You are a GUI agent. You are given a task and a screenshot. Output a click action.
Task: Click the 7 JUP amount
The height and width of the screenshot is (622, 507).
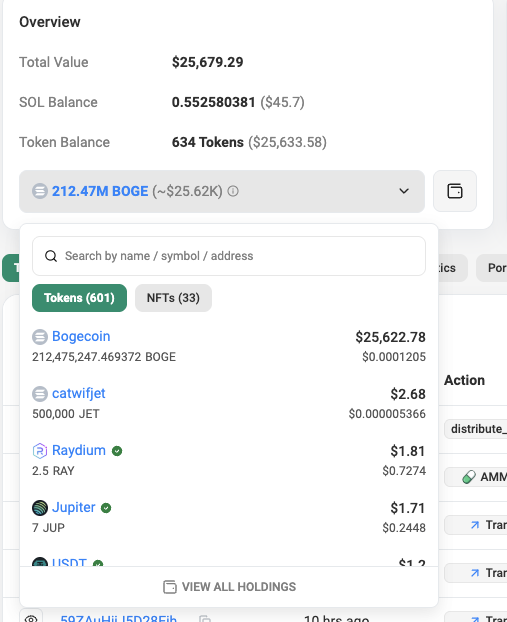(48, 528)
